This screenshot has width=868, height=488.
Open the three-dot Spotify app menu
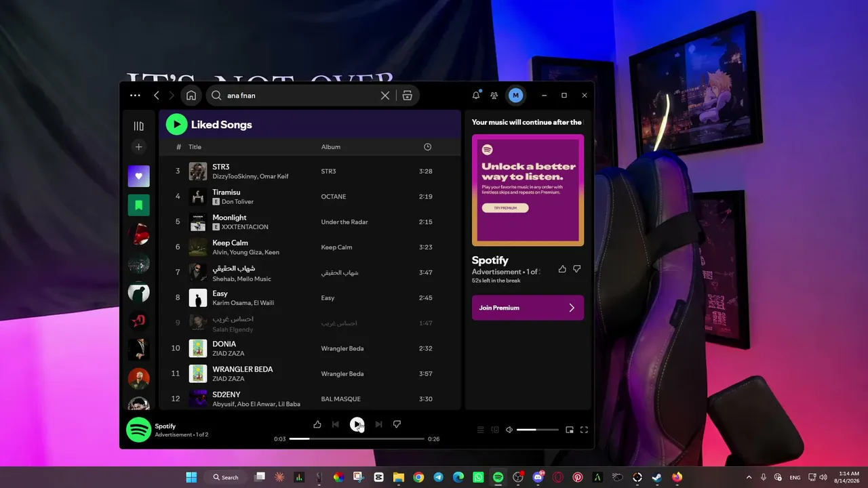[x=135, y=96]
